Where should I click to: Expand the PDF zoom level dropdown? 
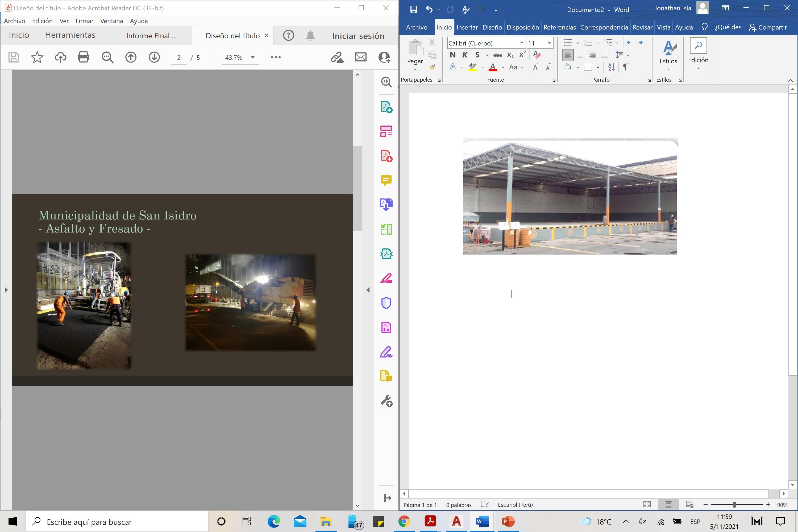(x=252, y=57)
